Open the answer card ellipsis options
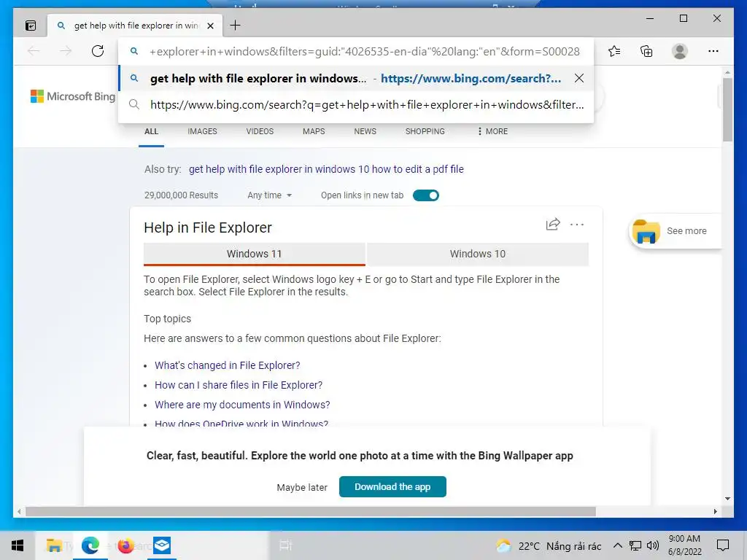The image size is (747, 560). click(x=577, y=225)
